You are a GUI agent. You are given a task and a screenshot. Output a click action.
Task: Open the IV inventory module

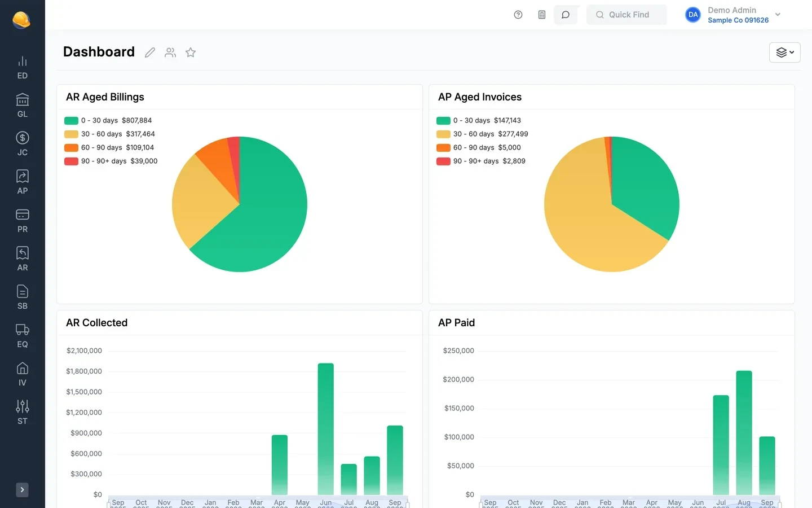point(22,375)
